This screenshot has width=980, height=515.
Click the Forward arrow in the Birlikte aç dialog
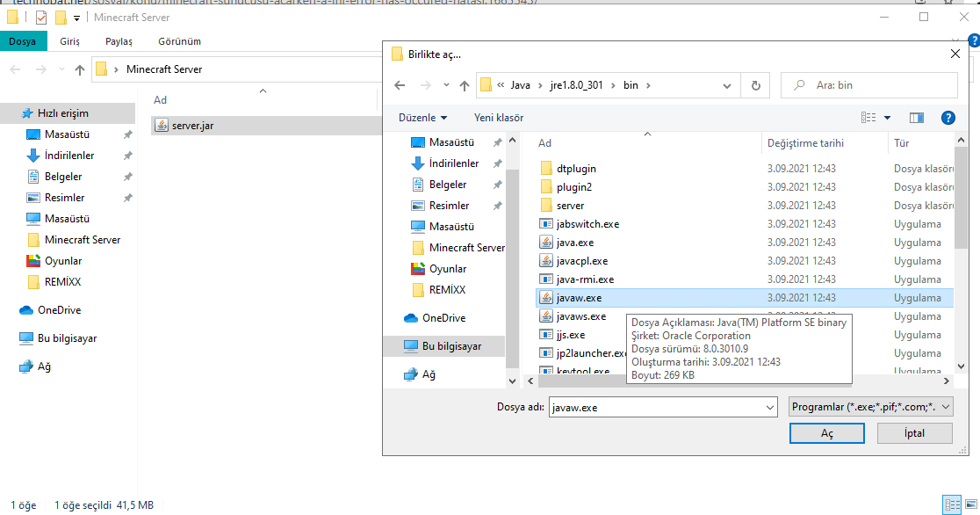(x=426, y=85)
